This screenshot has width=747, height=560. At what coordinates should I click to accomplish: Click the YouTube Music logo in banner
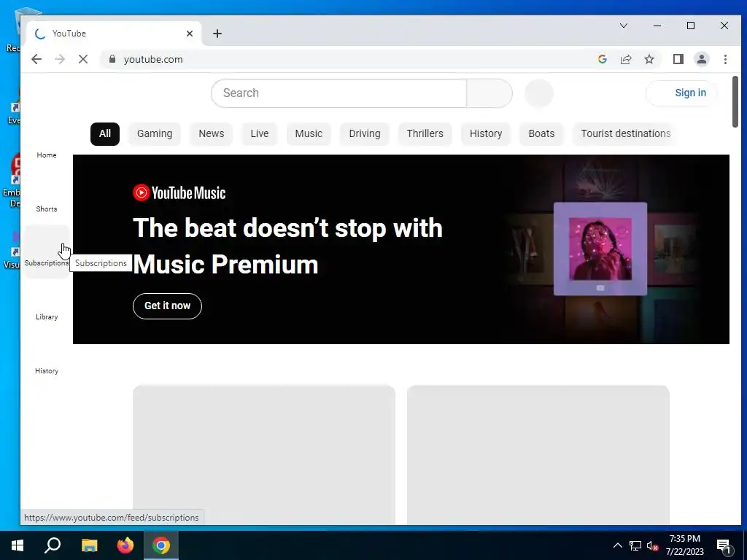(179, 192)
